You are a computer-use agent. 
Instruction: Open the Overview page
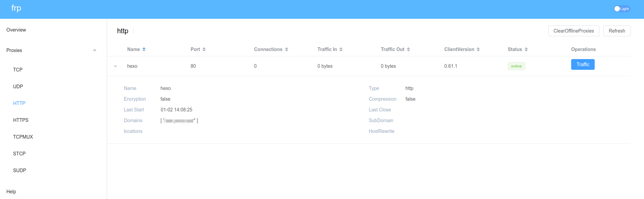pos(16,30)
